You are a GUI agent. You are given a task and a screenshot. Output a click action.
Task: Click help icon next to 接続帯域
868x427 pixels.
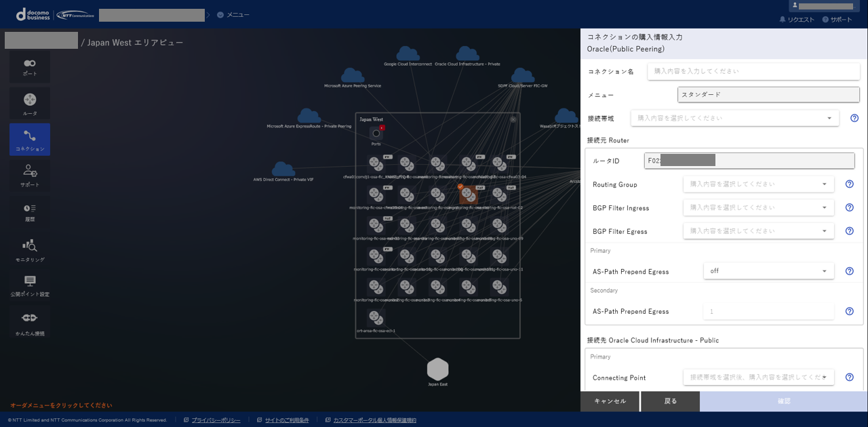854,118
